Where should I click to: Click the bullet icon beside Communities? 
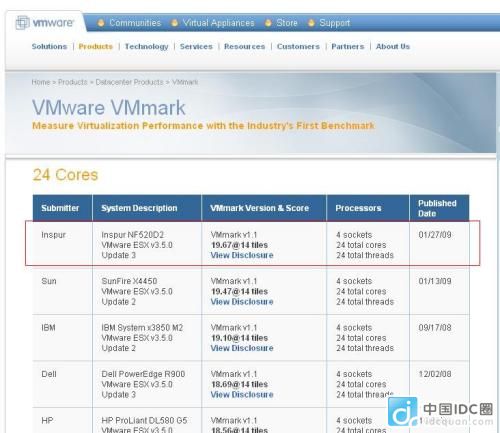click(101, 23)
